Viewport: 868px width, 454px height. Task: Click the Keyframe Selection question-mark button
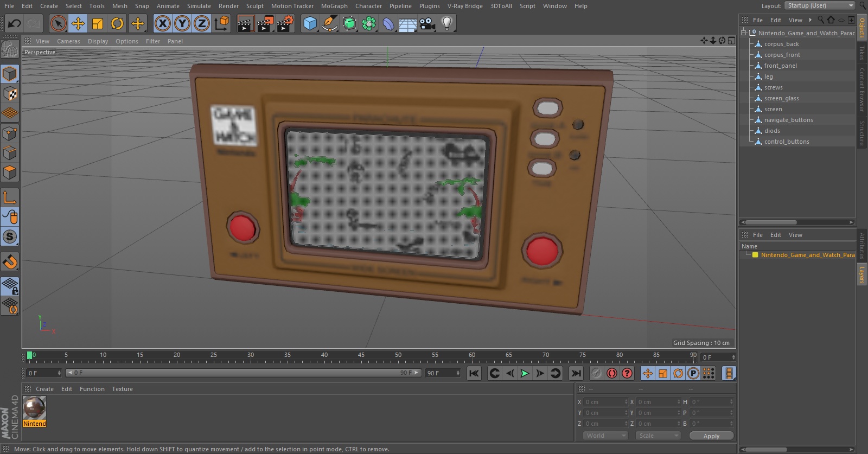coord(627,373)
